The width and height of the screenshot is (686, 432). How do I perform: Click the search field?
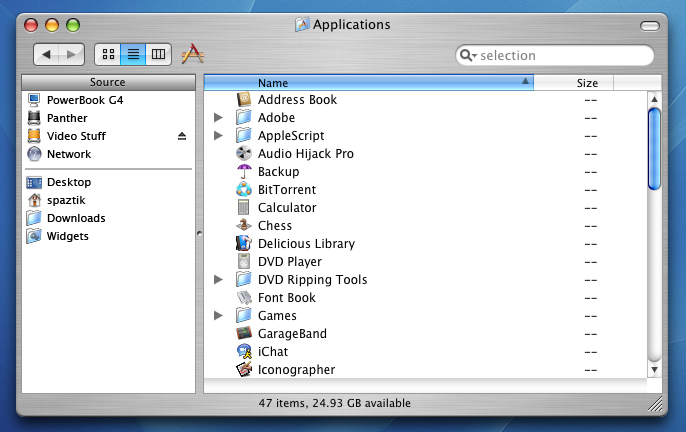[555, 56]
